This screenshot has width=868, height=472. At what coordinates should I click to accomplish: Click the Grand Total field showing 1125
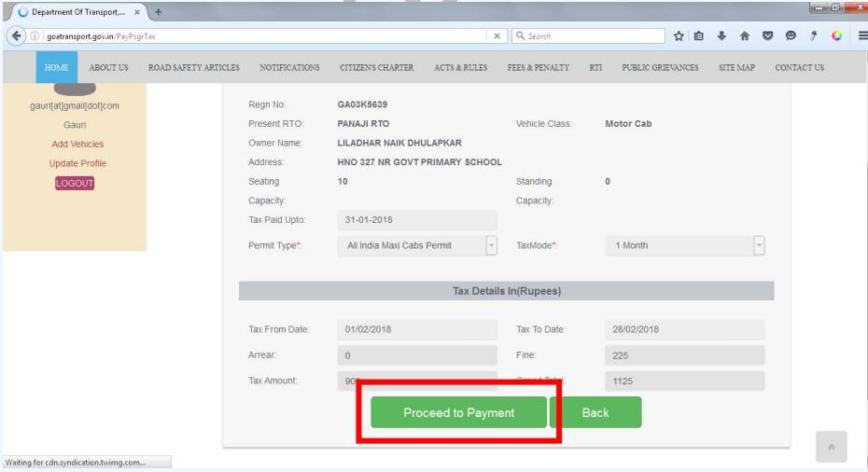pos(684,381)
